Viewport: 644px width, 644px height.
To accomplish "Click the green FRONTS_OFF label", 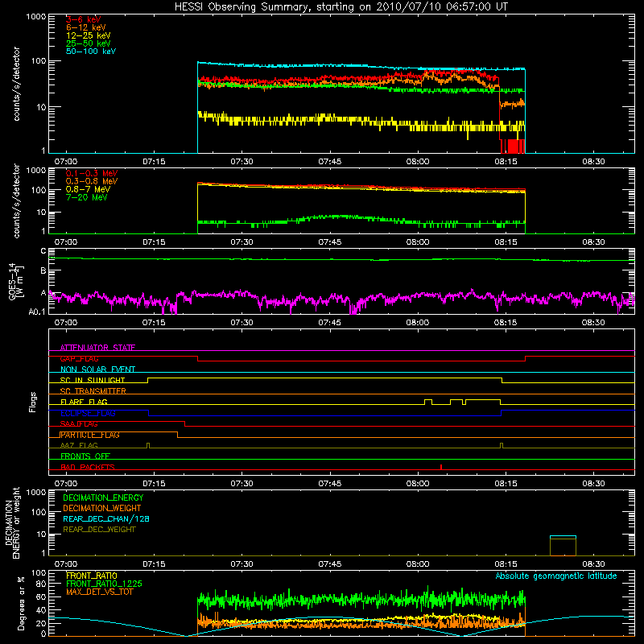I will tap(85, 456).
